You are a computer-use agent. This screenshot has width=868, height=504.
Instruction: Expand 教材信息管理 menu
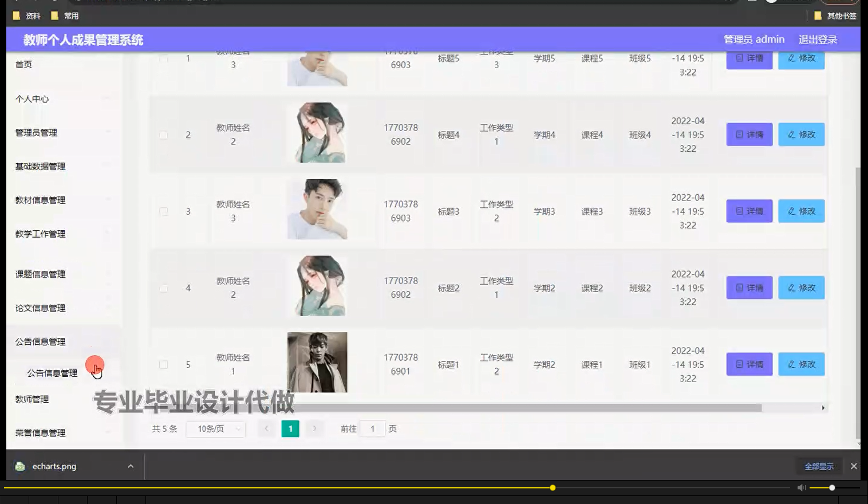[64, 200]
